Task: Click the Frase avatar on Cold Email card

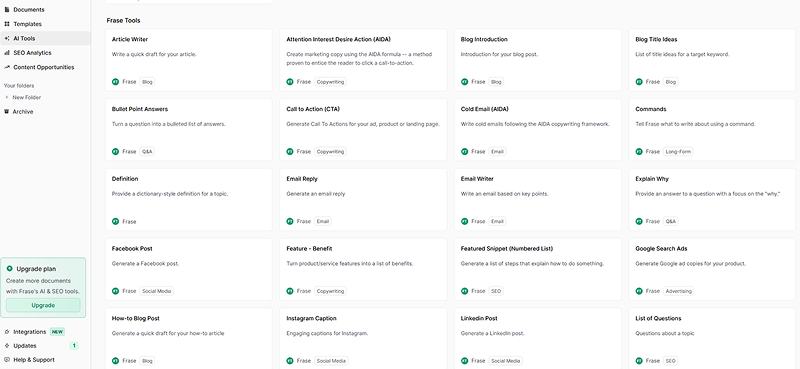Action: [x=464, y=152]
